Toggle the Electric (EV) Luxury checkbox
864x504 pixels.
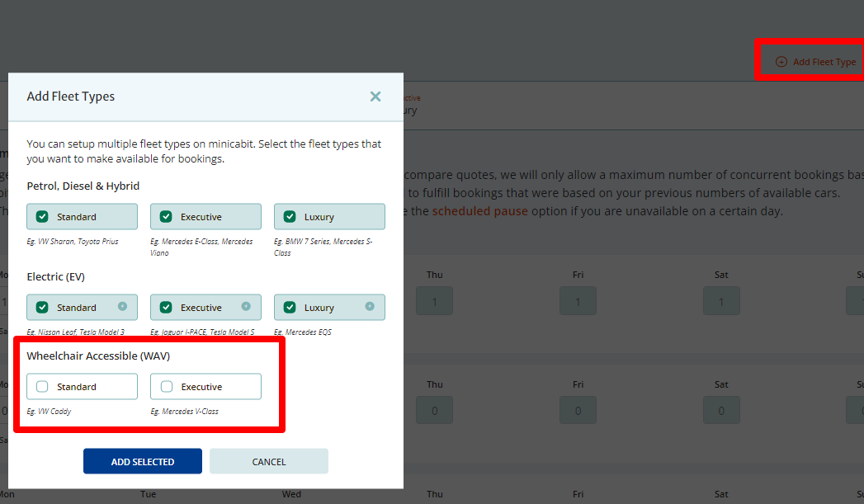(290, 308)
